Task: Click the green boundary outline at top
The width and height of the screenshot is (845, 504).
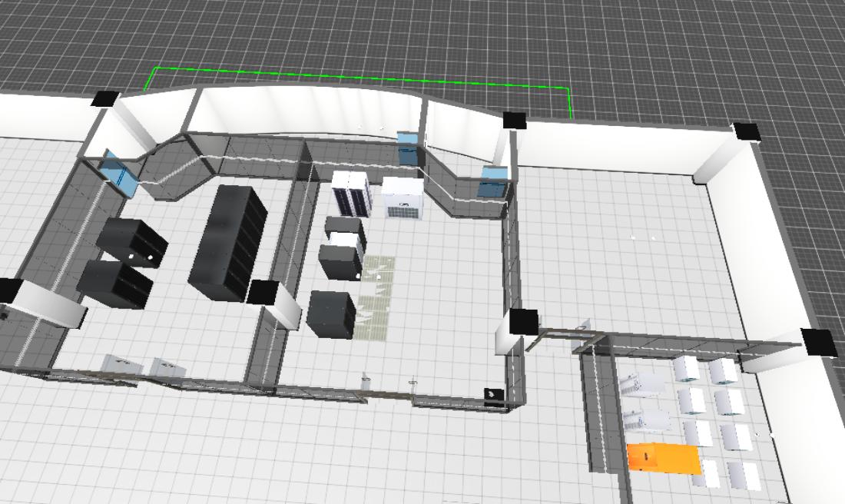Action: pos(361,78)
